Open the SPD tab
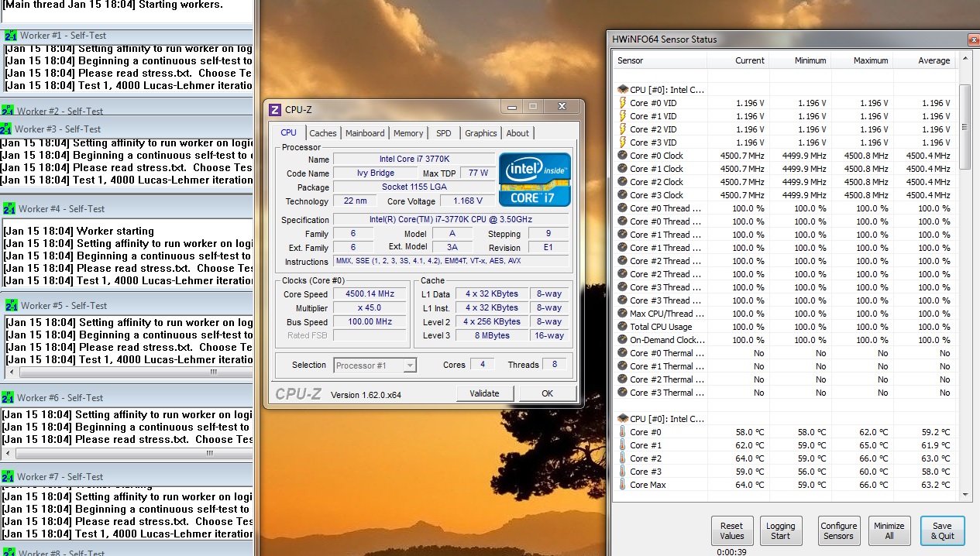Viewport: 980px width, 556px height. [x=444, y=133]
